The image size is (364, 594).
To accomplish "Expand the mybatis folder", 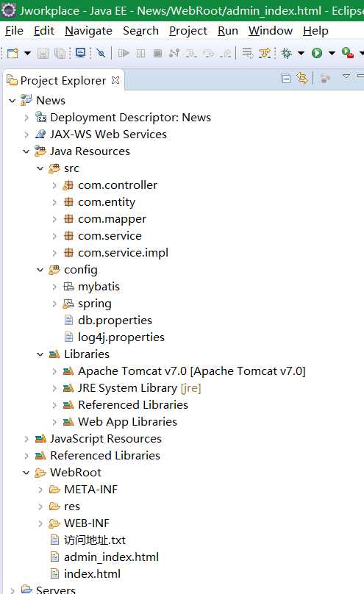I will [54, 287].
